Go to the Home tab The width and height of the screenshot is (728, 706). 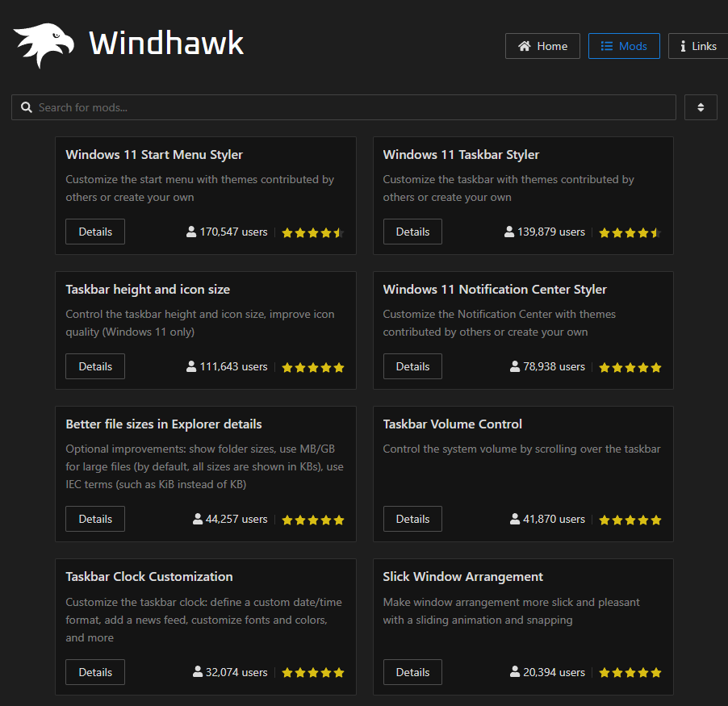click(x=542, y=46)
